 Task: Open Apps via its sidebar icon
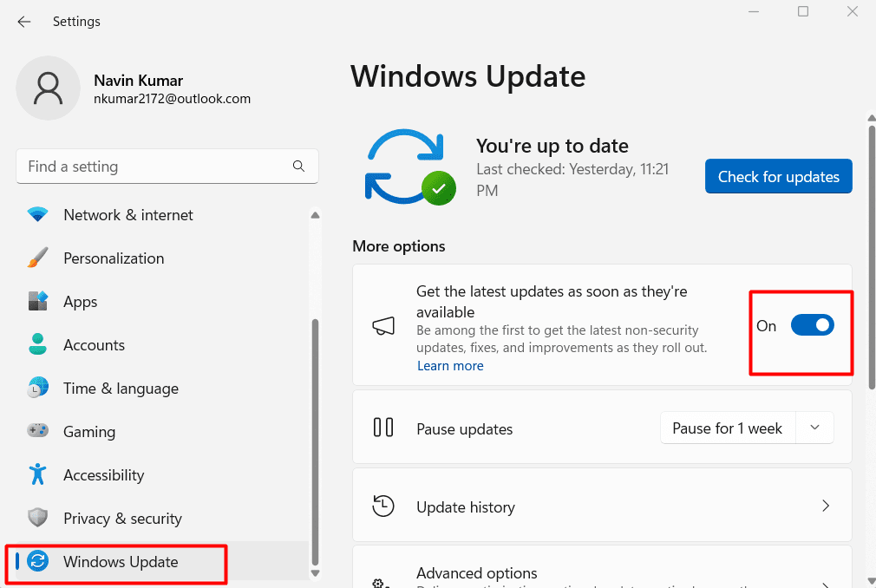[x=38, y=301]
